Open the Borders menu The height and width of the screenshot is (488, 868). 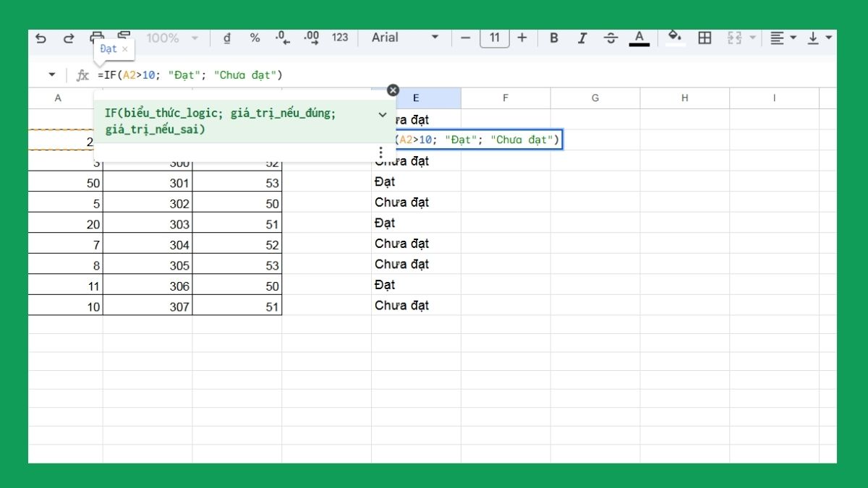click(704, 38)
